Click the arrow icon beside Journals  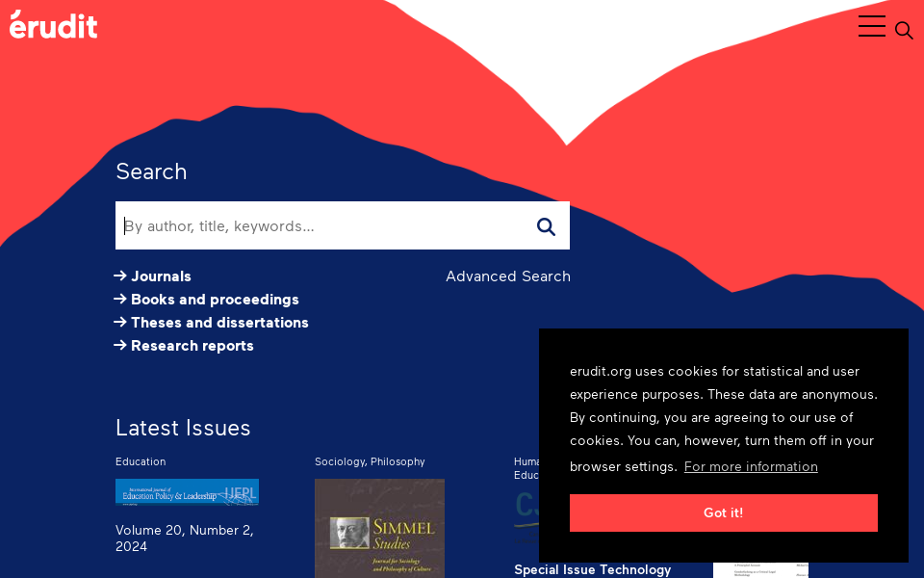[120, 276]
